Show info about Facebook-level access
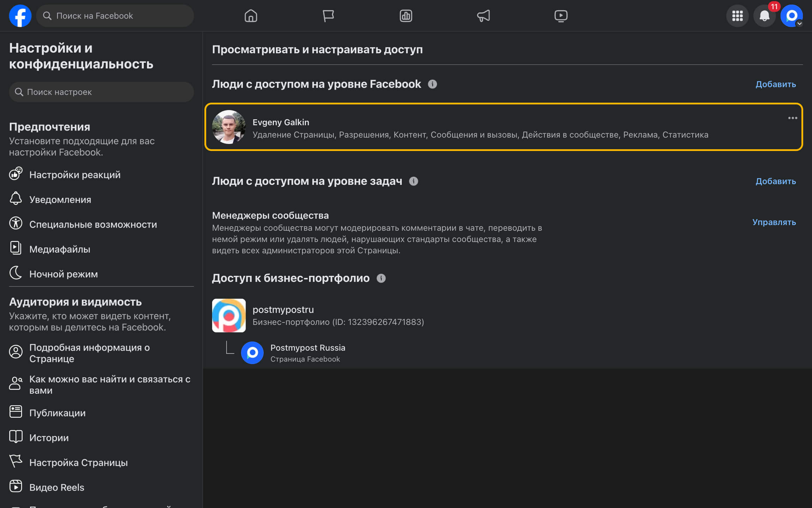 (432, 84)
